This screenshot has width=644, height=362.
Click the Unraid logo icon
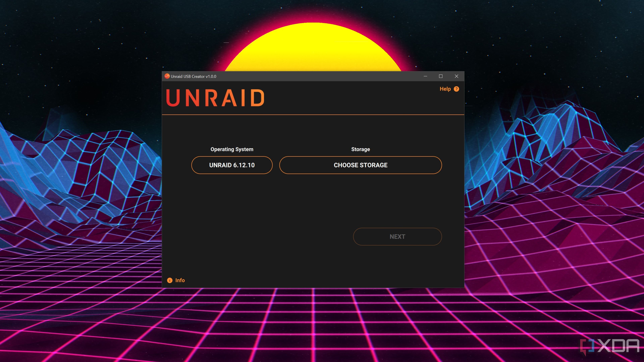(168, 76)
